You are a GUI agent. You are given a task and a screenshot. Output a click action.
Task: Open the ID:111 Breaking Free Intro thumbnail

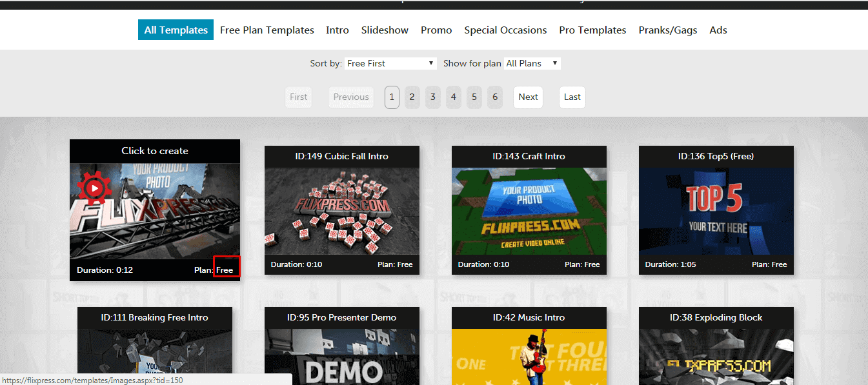click(155, 357)
